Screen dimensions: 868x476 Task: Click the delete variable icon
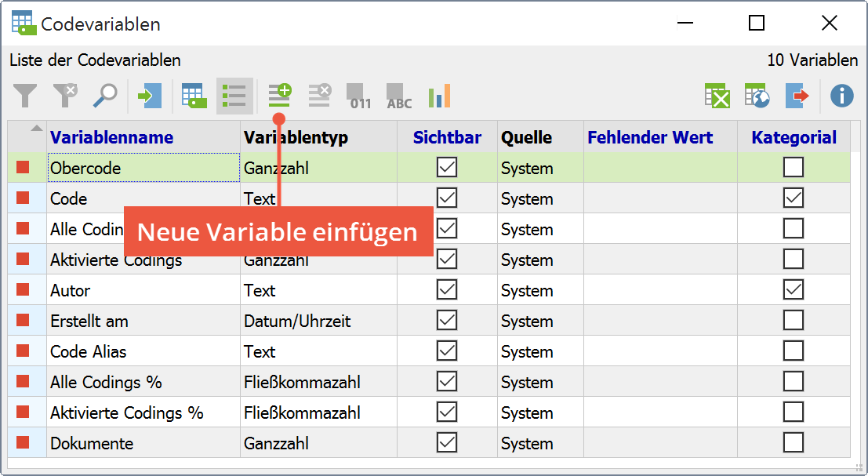[319, 96]
